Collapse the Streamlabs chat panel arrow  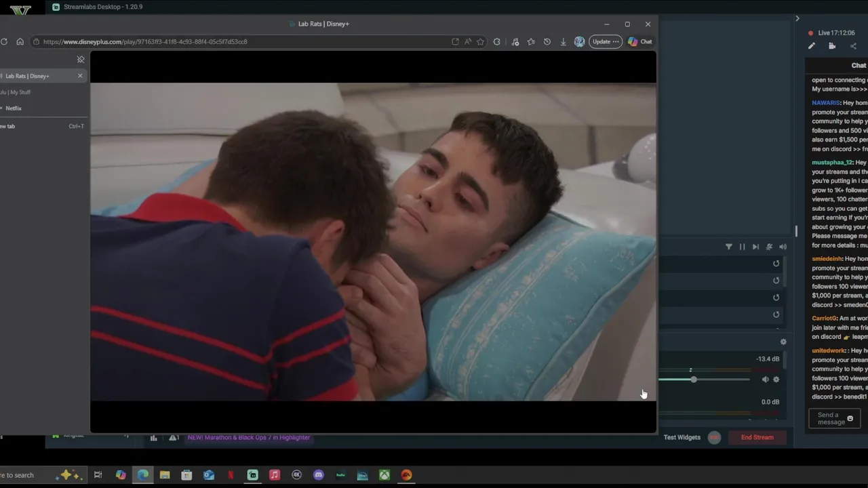[x=797, y=18]
